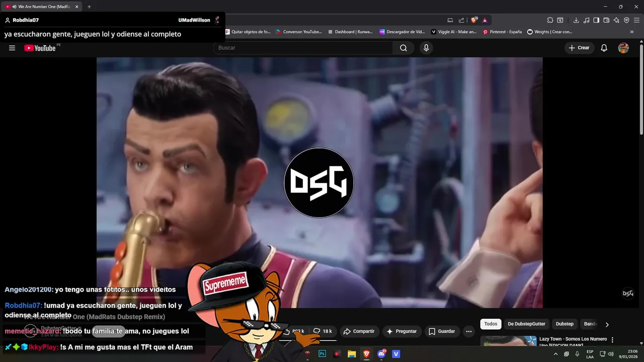Open the Brave Wallet icon
This screenshot has height=362, width=644.
pyautogui.click(x=606, y=20)
